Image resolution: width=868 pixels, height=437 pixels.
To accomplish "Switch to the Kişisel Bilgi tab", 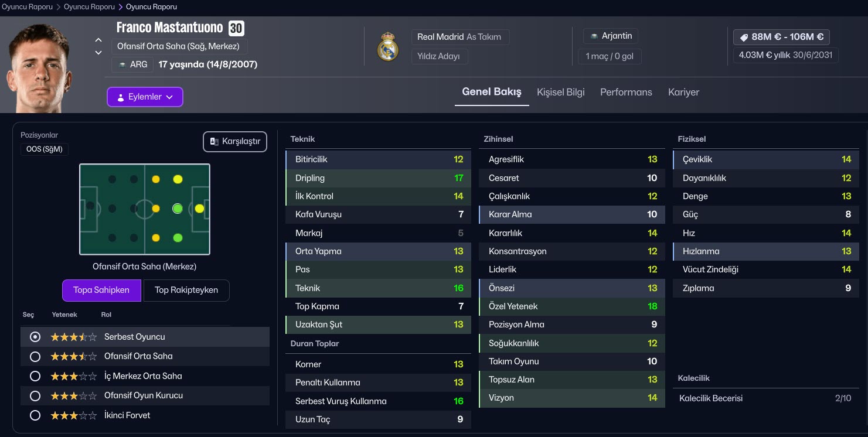I will click(560, 93).
